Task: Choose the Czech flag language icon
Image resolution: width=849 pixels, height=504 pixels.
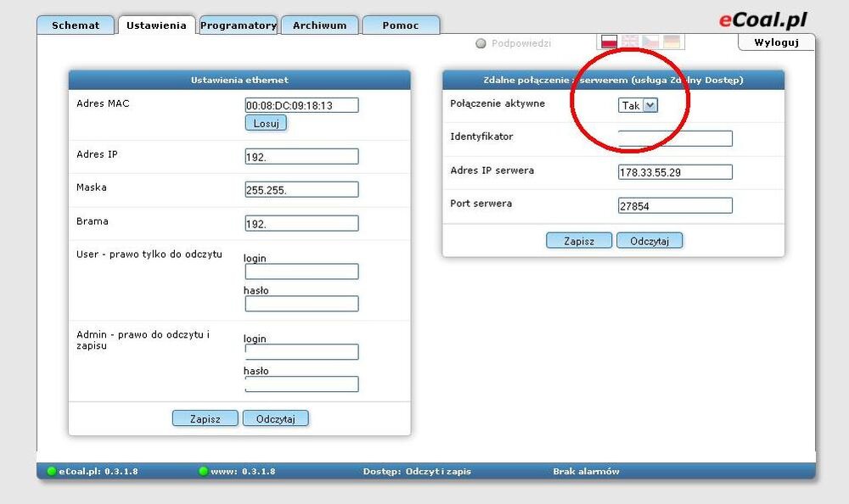Action: point(650,42)
